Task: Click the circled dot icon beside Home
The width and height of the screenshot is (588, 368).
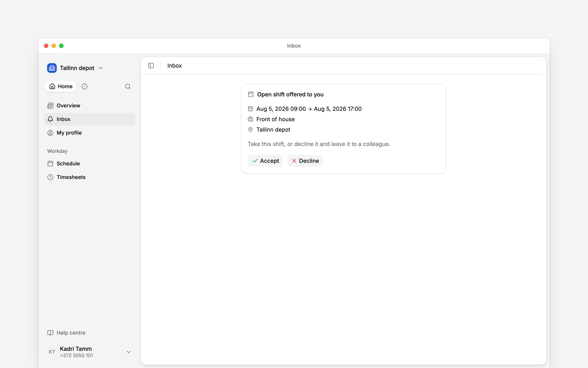Action: click(84, 86)
